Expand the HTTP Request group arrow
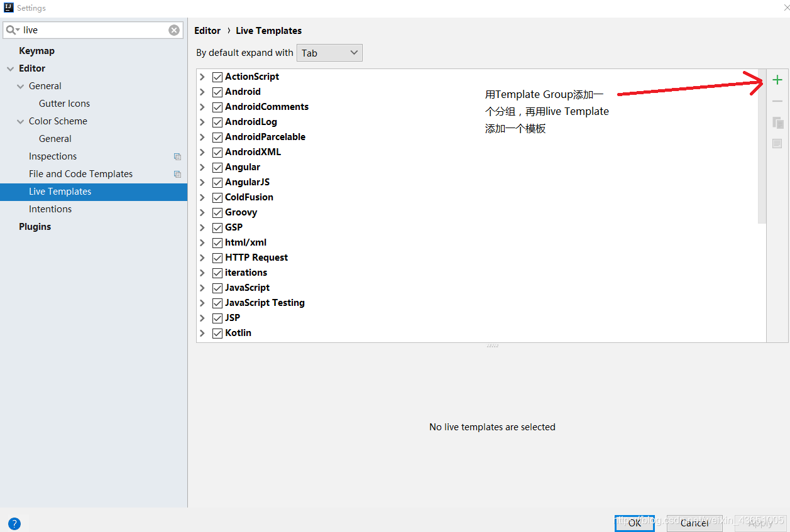790x532 pixels. [x=202, y=258]
